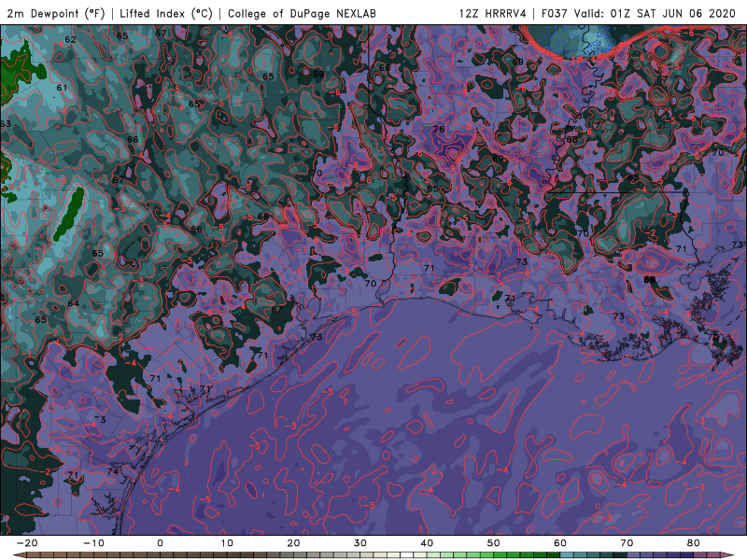The height and width of the screenshot is (560, 747).
Task: Click the 40 label on the color scale
Action: coord(427,543)
